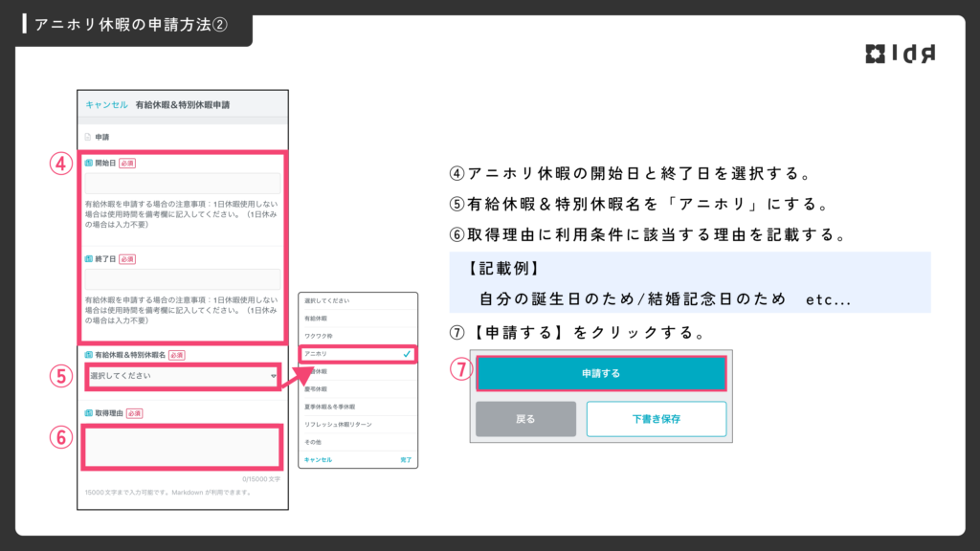Click the 申請する submit button
The height and width of the screenshot is (551, 980).
(601, 373)
